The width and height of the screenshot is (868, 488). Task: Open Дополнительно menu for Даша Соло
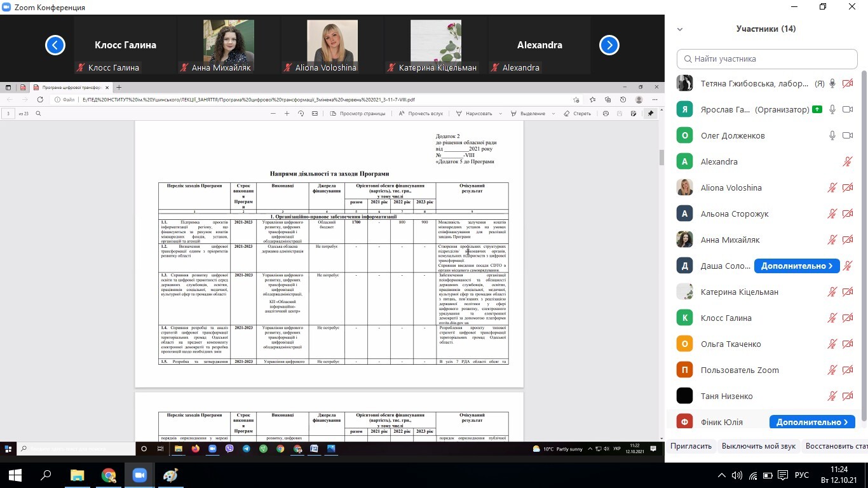click(796, 266)
